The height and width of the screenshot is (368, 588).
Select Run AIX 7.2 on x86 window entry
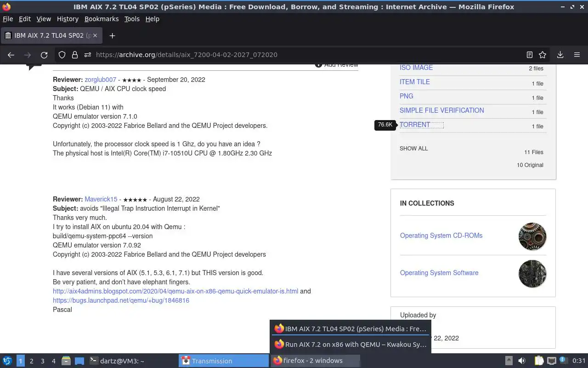pyautogui.click(x=351, y=344)
